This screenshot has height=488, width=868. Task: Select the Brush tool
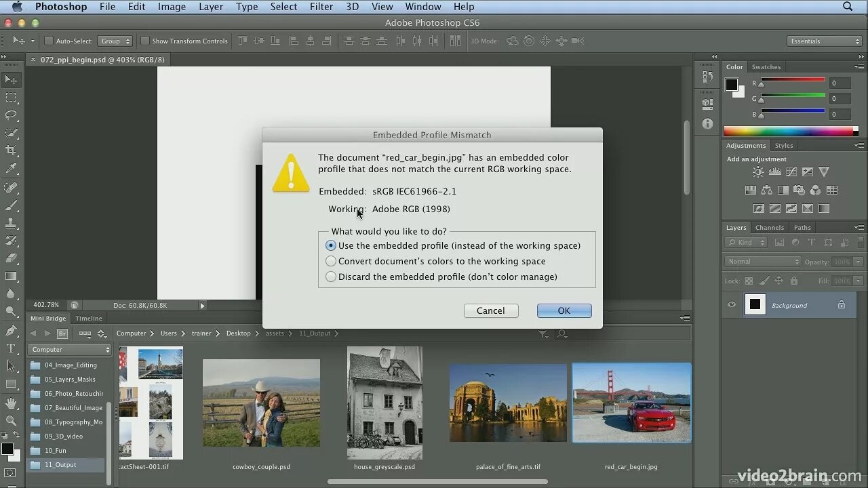coord(12,205)
